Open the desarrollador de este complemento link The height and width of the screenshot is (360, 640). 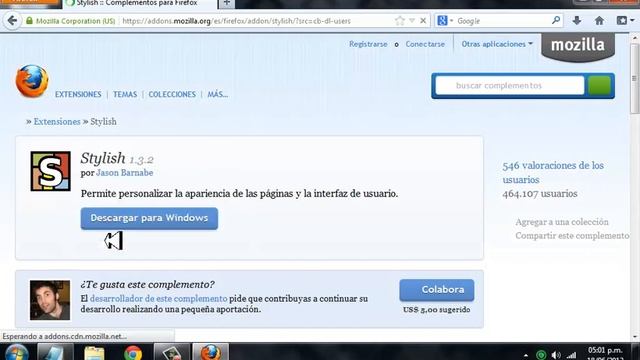[158, 299]
